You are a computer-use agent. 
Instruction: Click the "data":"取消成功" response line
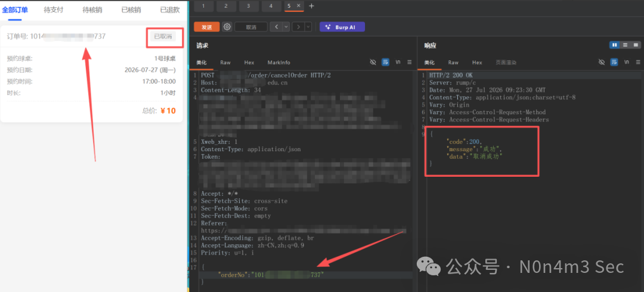pyautogui.click(x=475, y=156)
